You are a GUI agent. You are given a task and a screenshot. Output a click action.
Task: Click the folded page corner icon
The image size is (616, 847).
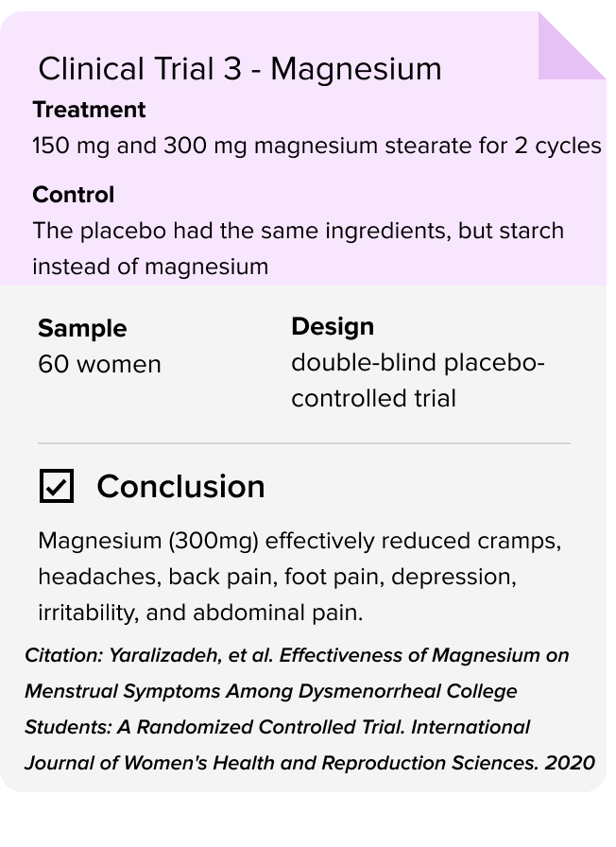coord(573,46)
